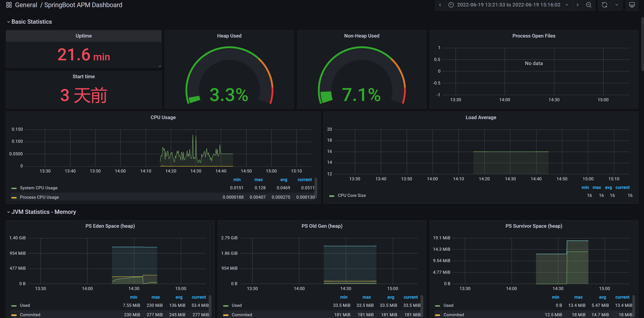Sort CPU Usage legend by max column
Screen dimensions: 644x318
258,180
